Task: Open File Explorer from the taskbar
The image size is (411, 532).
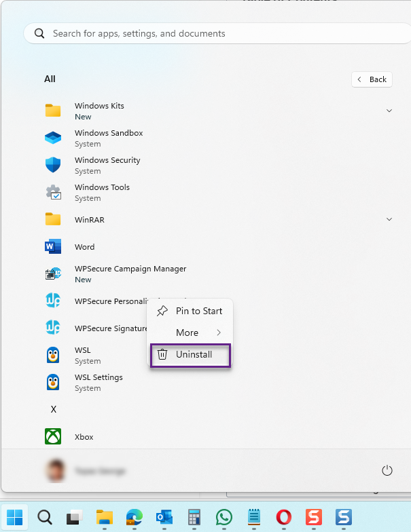Action: tap(105, 517)
